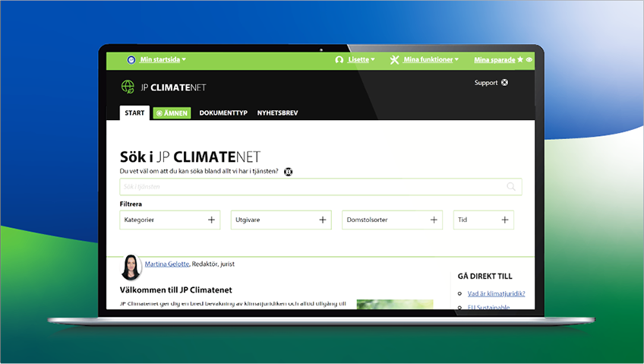This screenshot has width=644, height=364.
Task: Click the magnifying glass search icon
Action: tap(511, 186)
